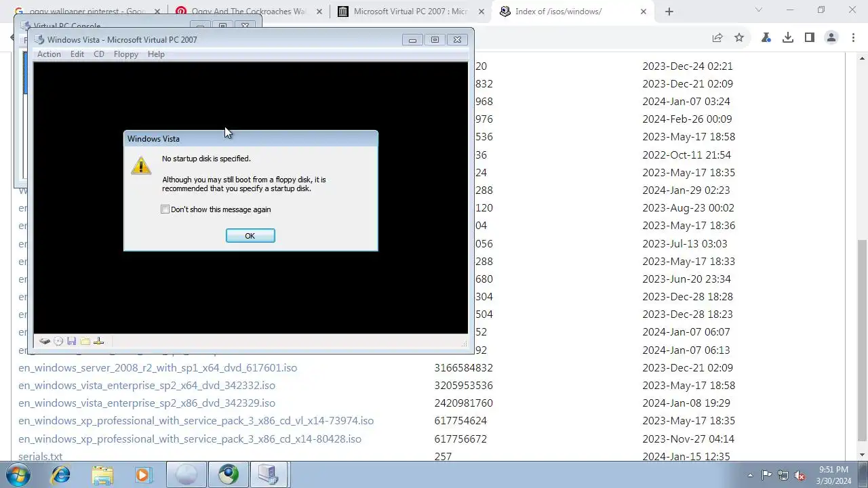868x488 pixels.
Task: Open the CD menu in Virtual PC
Action: point(99,54)
